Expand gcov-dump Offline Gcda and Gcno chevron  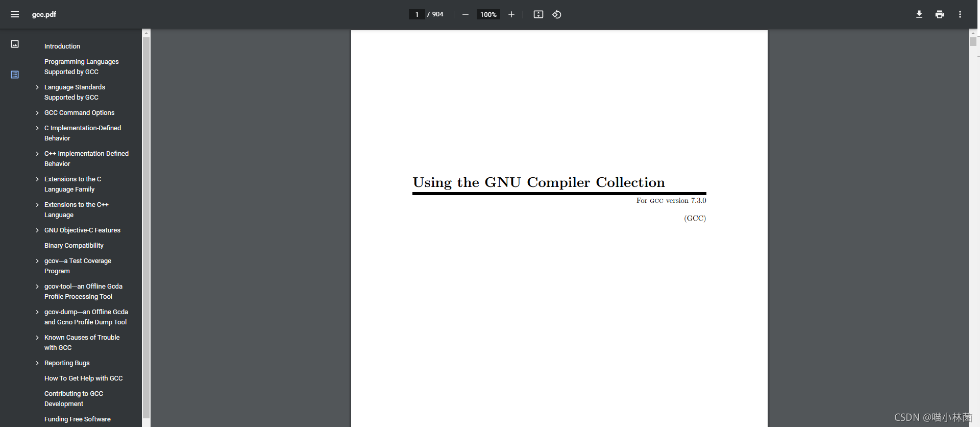pos(37,312)
